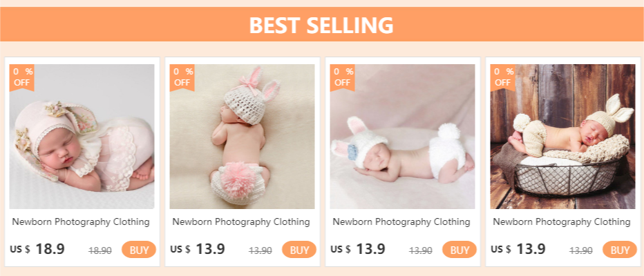The width and height of the screenshot is (644, 276).
Task: Click the 0% OFF badge on second product
Action: tap(182, 77)
